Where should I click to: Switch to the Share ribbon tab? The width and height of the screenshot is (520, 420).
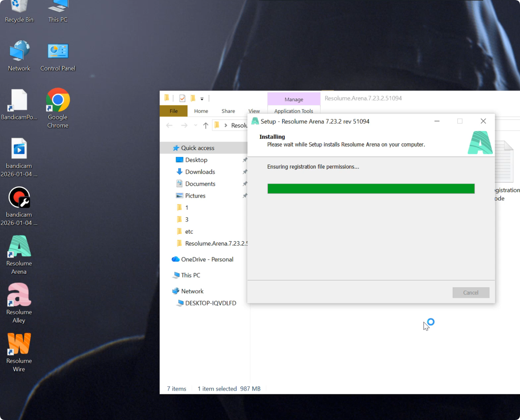tap(228, 111)
